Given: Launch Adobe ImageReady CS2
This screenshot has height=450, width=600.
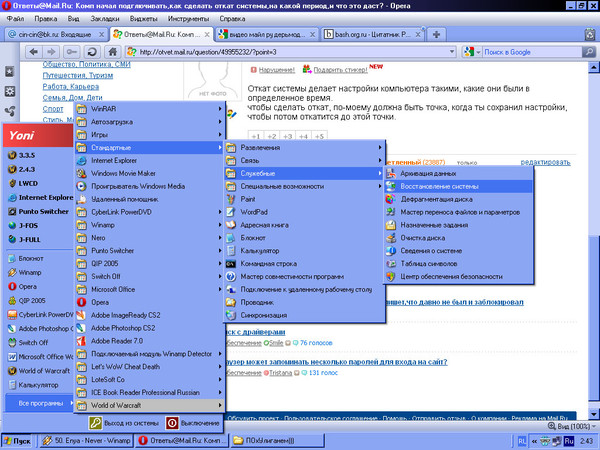Looking at the screenshot, I should [149, 315].
